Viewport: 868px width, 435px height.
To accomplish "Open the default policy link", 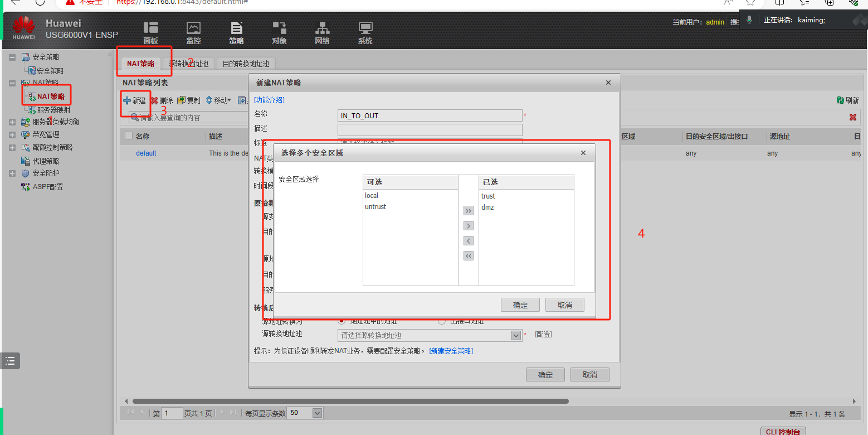I will pyautogui.click(x=146, y=153).
